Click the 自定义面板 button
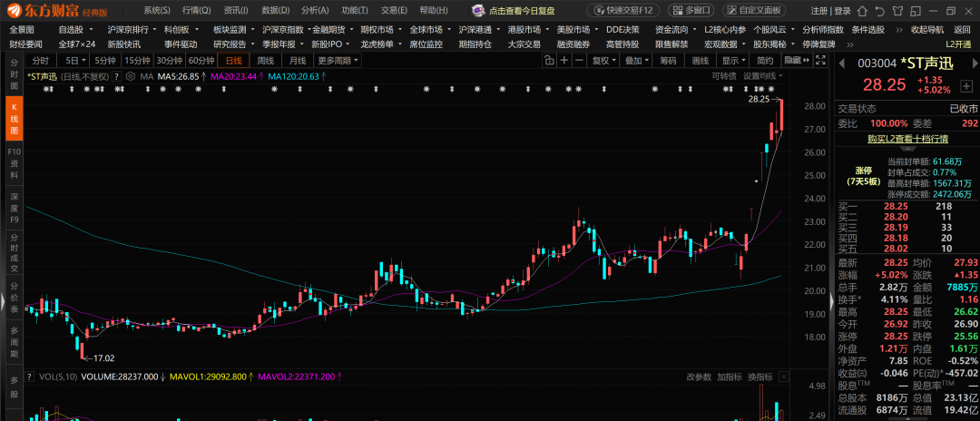The image size is (980, 421). 754,11
